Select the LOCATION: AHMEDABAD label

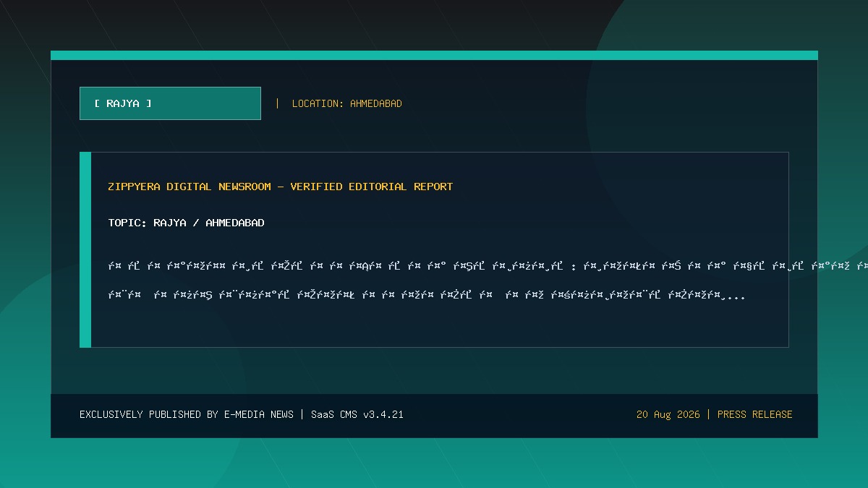click(x=346, y=103)
